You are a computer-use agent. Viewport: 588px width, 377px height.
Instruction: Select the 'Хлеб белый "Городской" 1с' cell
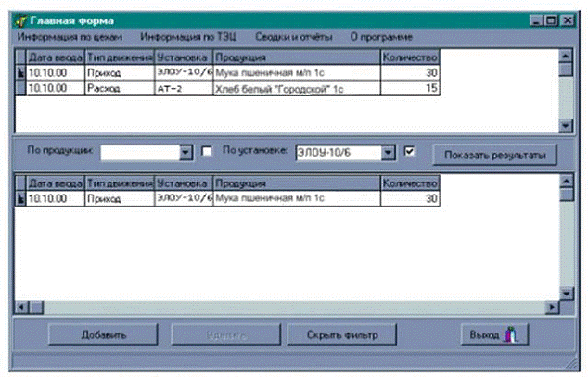296,88
